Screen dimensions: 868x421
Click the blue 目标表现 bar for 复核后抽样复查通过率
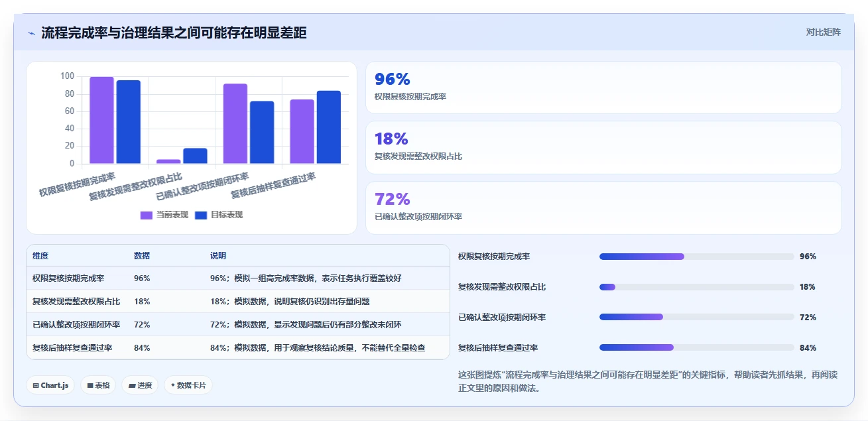click(328, 127)
